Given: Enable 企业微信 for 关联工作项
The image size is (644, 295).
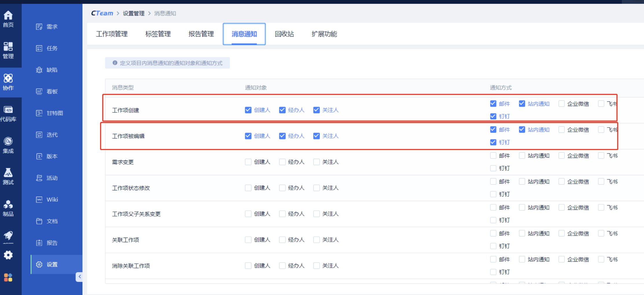Looking at the screenshot, I should click(562, 233).
